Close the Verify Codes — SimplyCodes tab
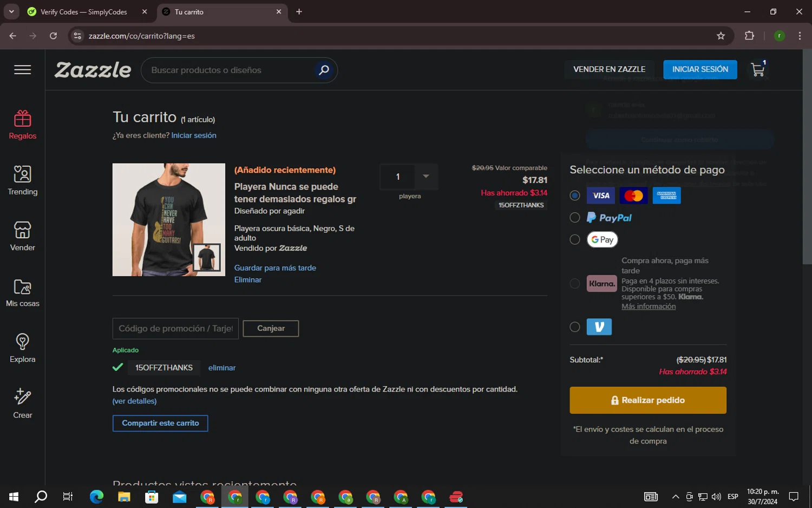The image size is (812, 508). pos(145,11)
